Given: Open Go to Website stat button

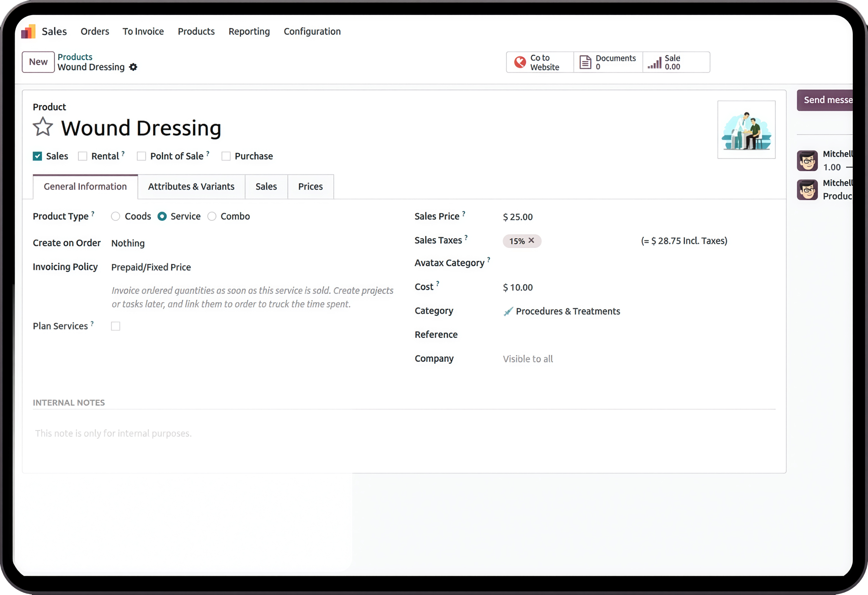Looking at the screenshot, I should pos(540,62).
